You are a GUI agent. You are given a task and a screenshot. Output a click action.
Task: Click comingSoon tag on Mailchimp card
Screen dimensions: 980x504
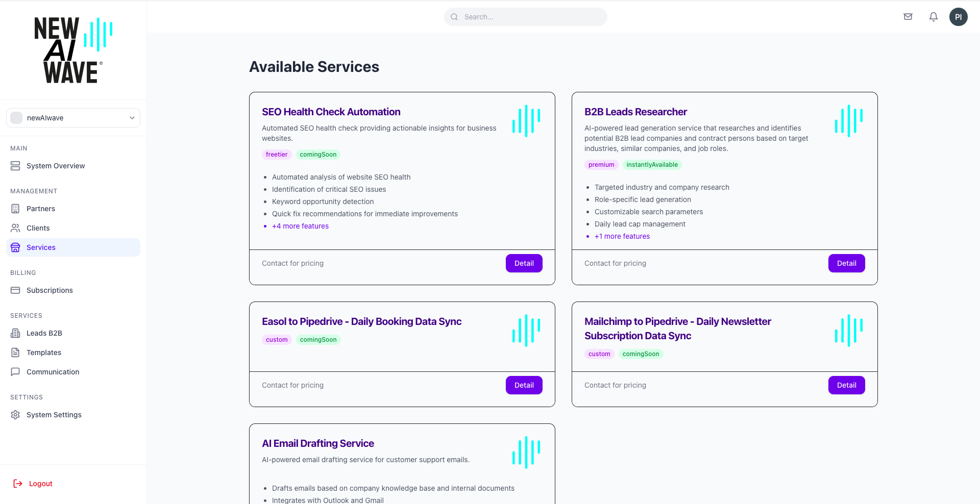point(641,354)
